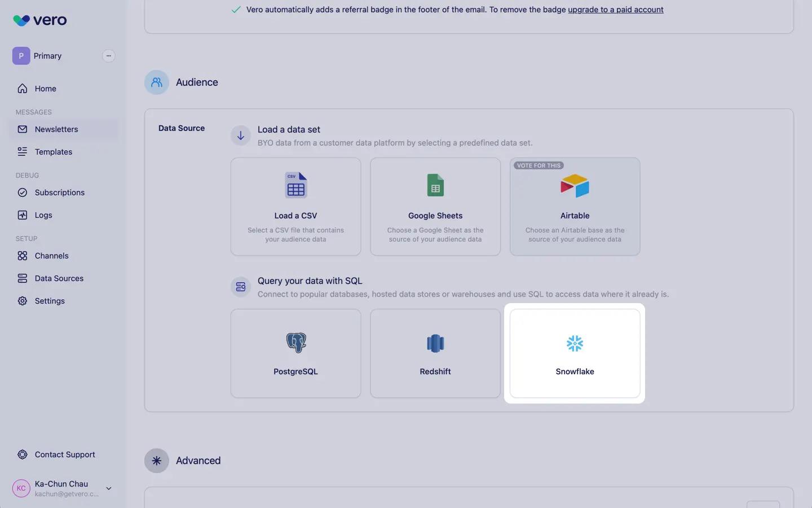Screen dimensions: 812x508
Task: Click the upgrade to a paid account link
Action: pos(615,10)
